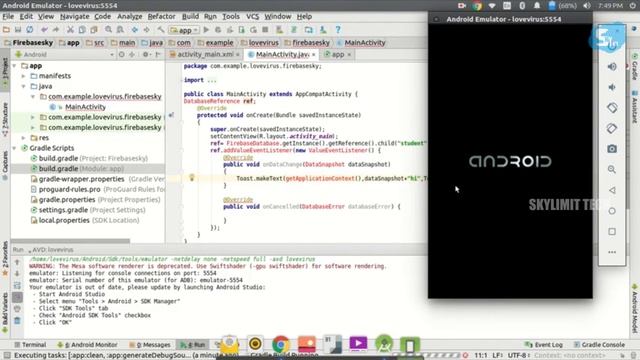Click the down arrow in Run panel

pyautogui.click(x=17, y=273)
